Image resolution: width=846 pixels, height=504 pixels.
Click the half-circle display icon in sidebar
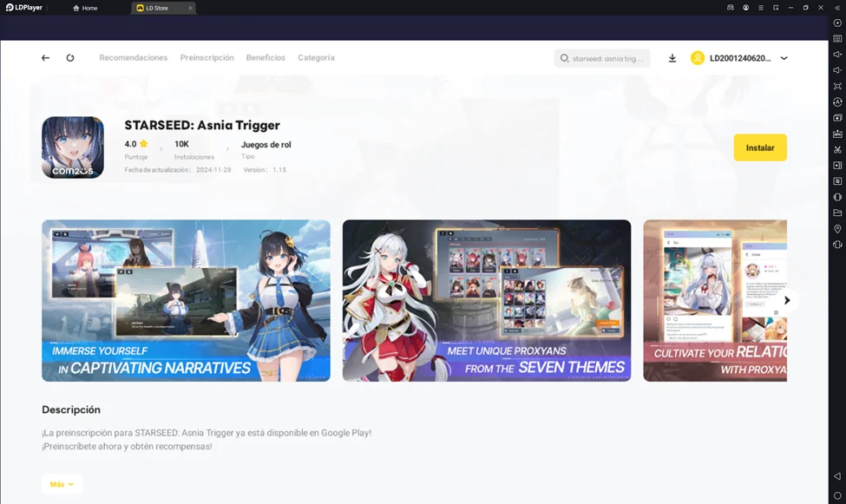(837, 197)
